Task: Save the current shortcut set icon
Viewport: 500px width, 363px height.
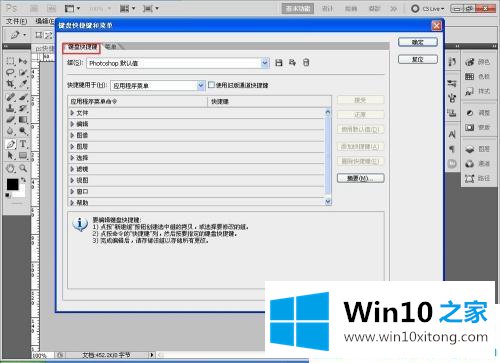Action: [279, 63]
